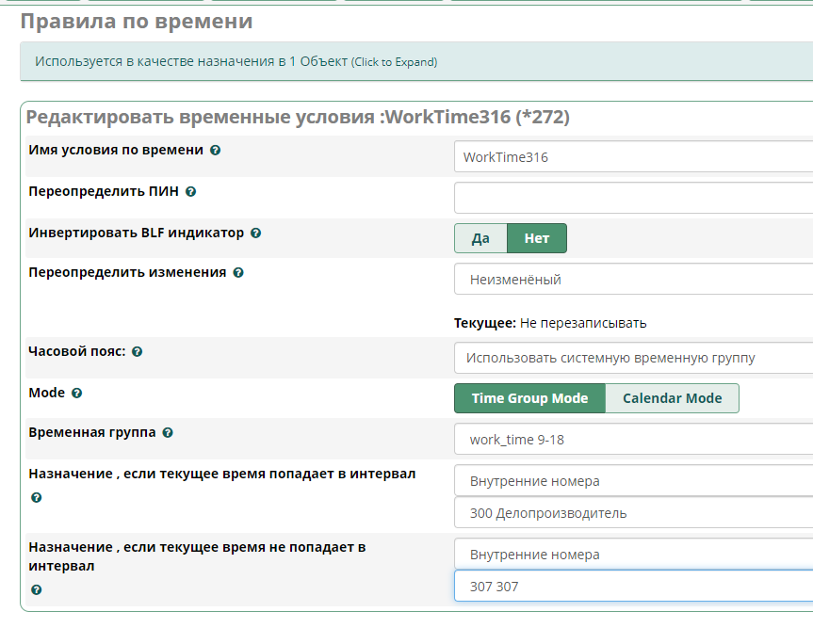Click the empty Override PIN input field

coord(633,199)
